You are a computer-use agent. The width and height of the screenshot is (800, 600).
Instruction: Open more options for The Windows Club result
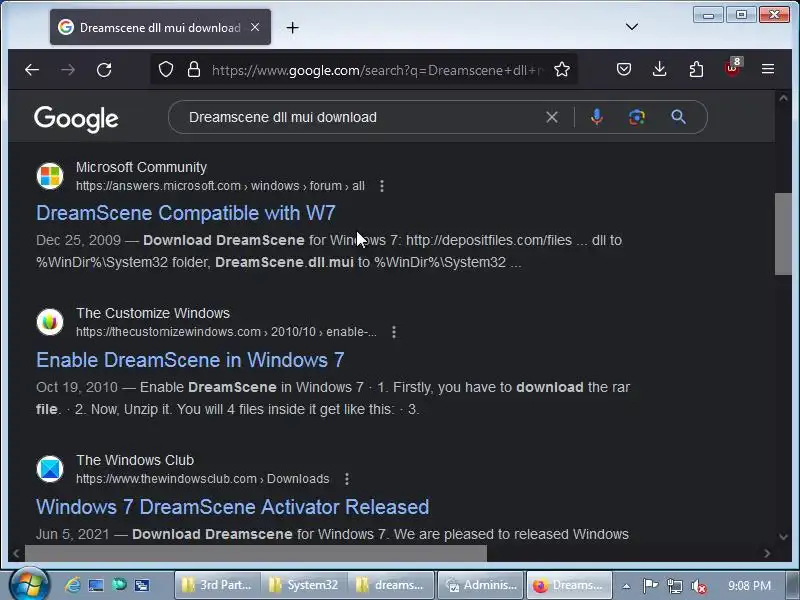click(x=346, y=479)
